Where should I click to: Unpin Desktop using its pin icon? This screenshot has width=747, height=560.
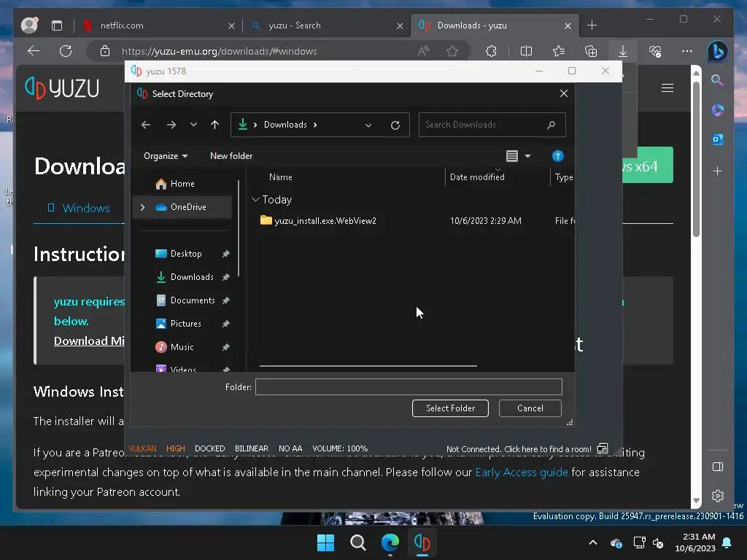[226, 254]
